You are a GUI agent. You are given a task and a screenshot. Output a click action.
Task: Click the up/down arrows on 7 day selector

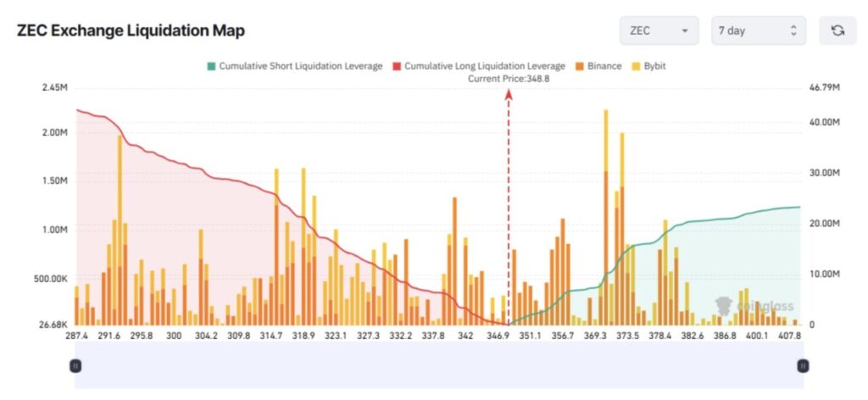[793, 31]
